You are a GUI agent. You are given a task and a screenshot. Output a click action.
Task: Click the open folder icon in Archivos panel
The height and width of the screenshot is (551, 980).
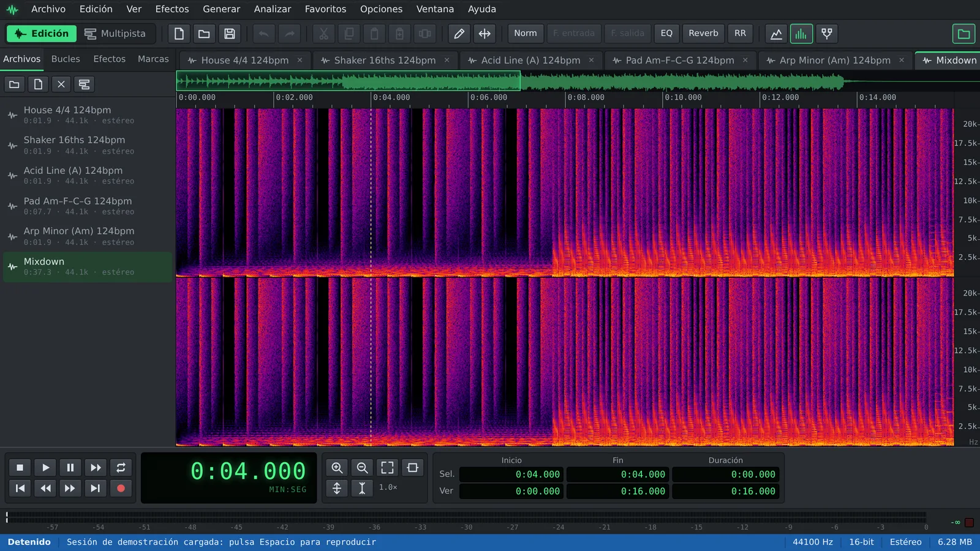click(x=14, y=84)
